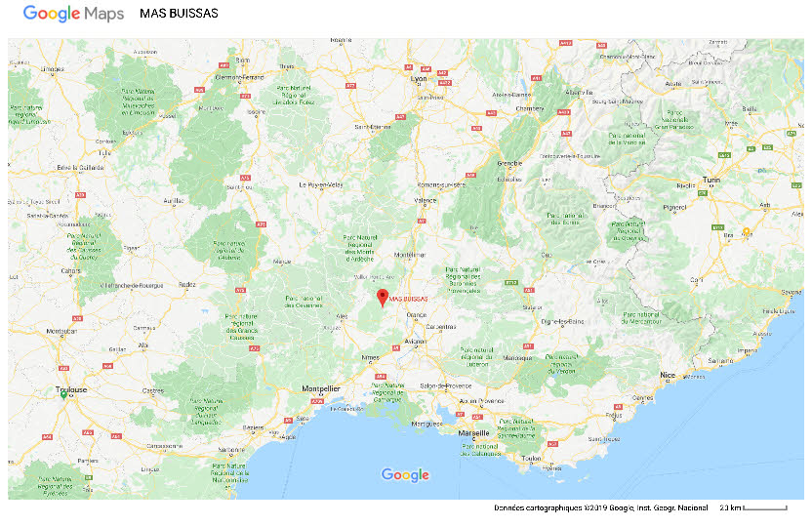This screenshot has width=812, height=527.
Task: Select the Turin city label
Action: pos(713,182)
